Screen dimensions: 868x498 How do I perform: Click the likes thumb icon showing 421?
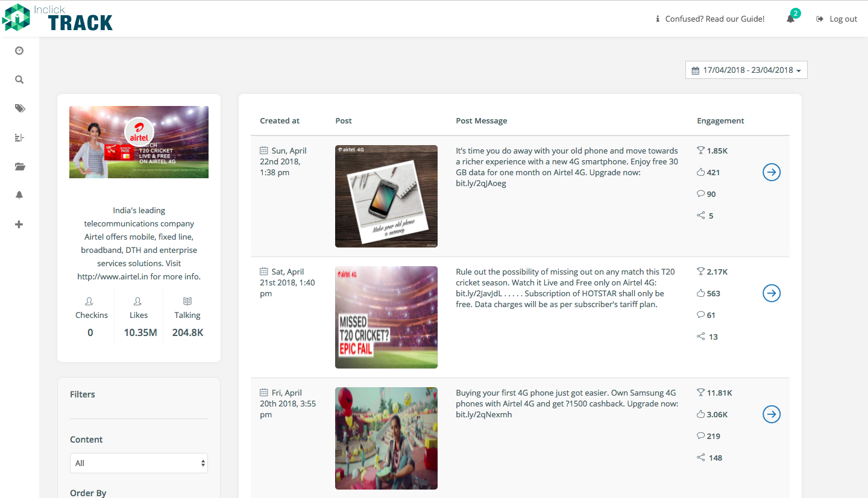pyautogui.click(x=700, y=172)
